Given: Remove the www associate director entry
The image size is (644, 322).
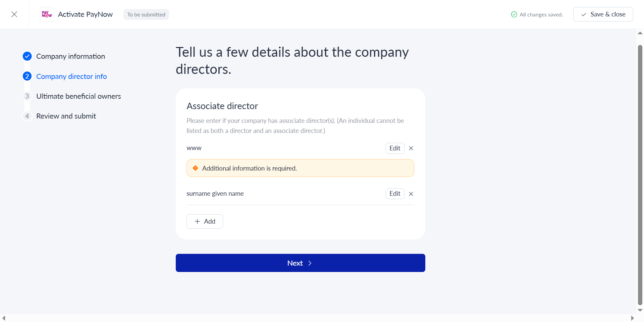Looking at the screenshot, I should pyautogui.click(x=411, y=148).
